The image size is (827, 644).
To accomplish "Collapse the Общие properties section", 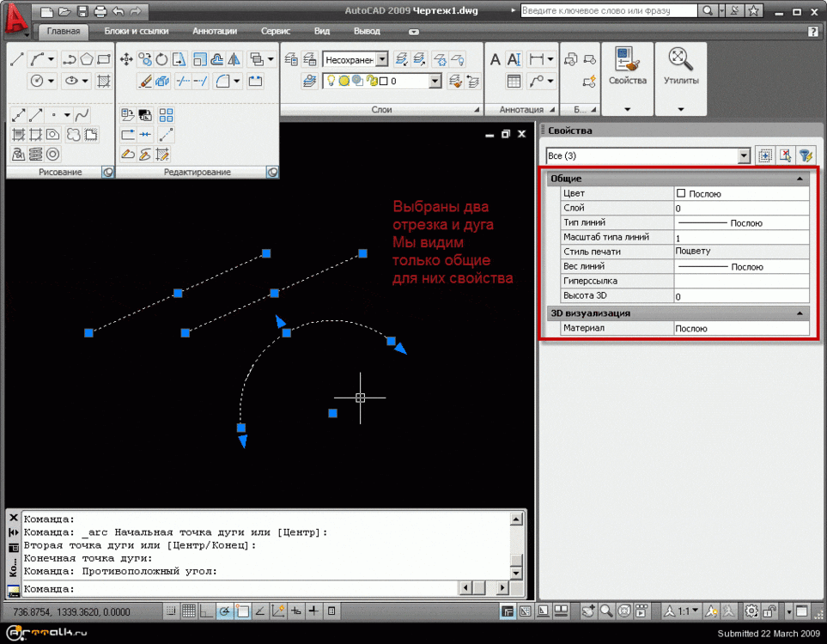I will [800, 179].
